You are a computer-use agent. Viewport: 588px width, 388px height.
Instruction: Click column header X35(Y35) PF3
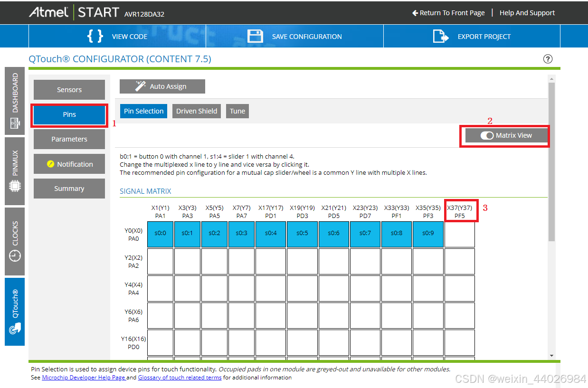428,212
